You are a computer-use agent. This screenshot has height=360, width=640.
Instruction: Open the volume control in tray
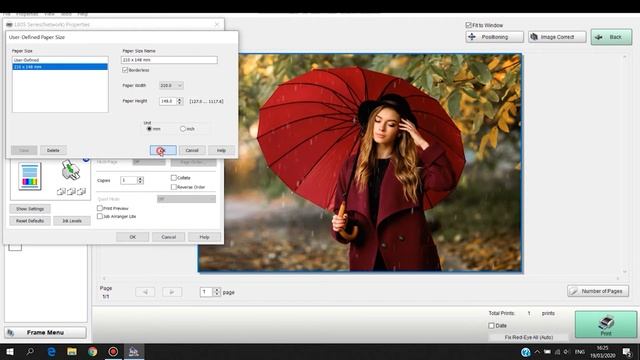pos(566,352)
